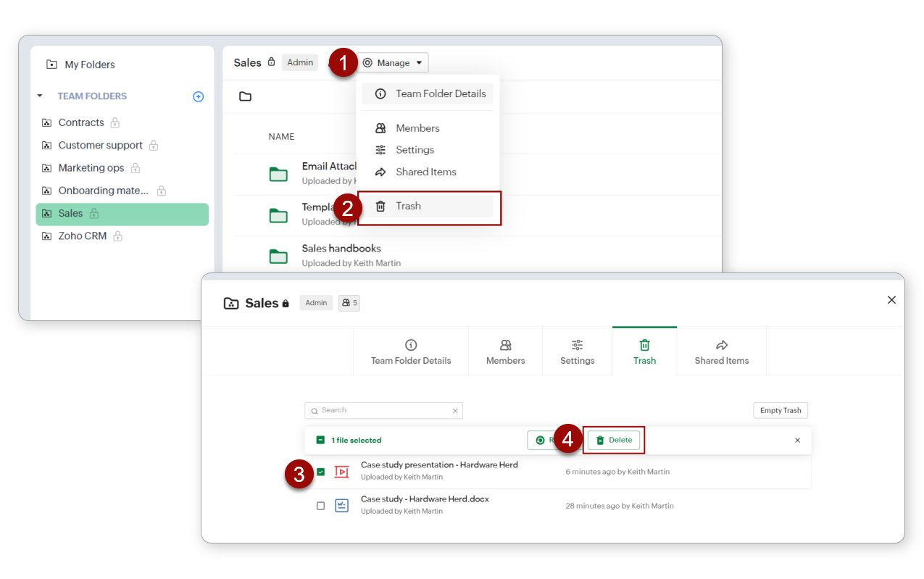The image size is (924, 579).
Task: Click the members count icon showing 5
Action: pyautogui.click(x=349, y=303)
